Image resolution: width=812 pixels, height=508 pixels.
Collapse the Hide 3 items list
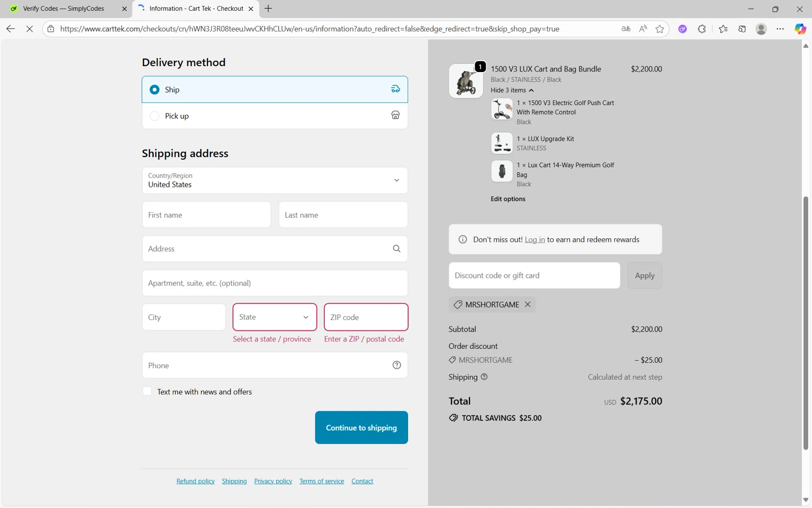coord(512,90)
